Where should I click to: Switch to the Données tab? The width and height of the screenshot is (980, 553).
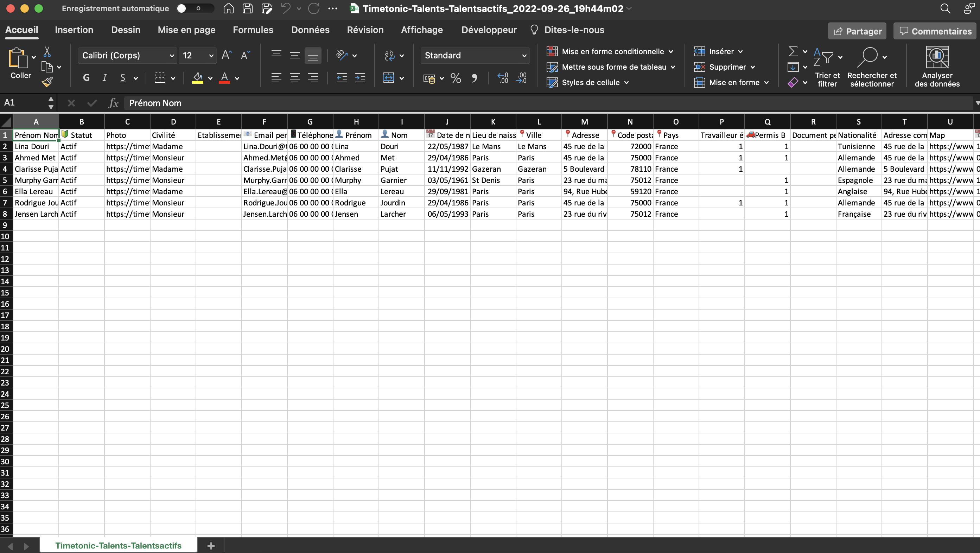click(311, 30)
